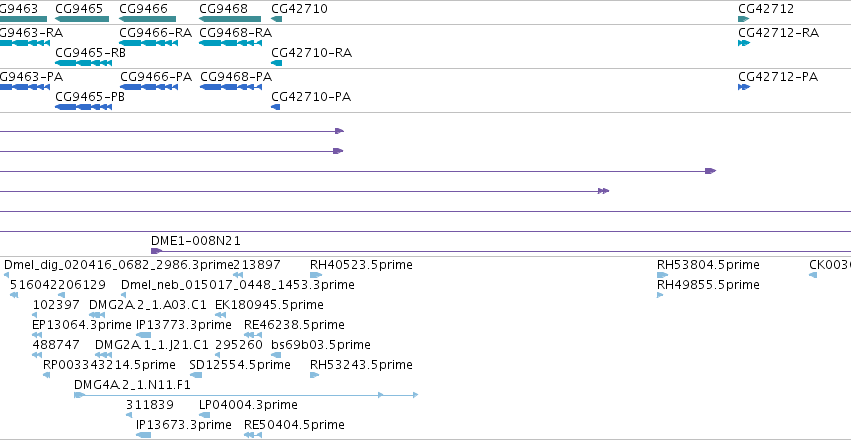This screenshot has width=851, height=440.
Task: Select transcript CG9465-RB
Action: tap(84, 63)
